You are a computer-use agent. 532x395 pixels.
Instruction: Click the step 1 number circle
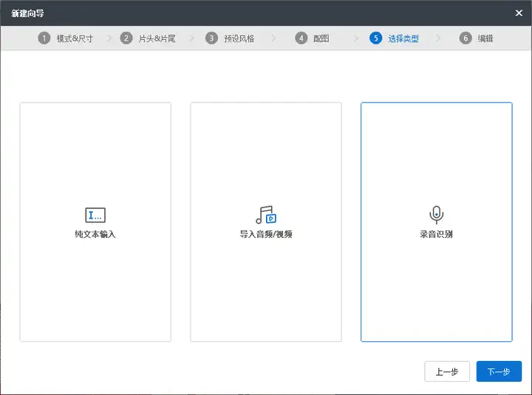point(44,38)
